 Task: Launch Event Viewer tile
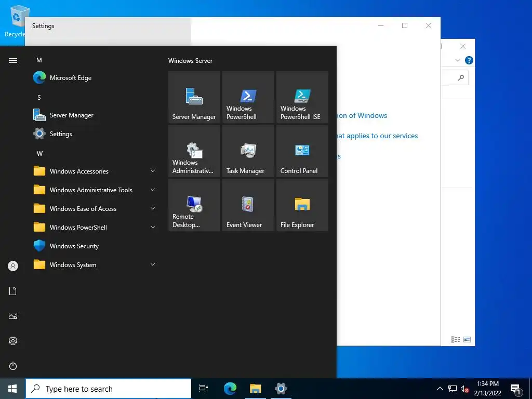pyautogui.click(x=248, y=205)
